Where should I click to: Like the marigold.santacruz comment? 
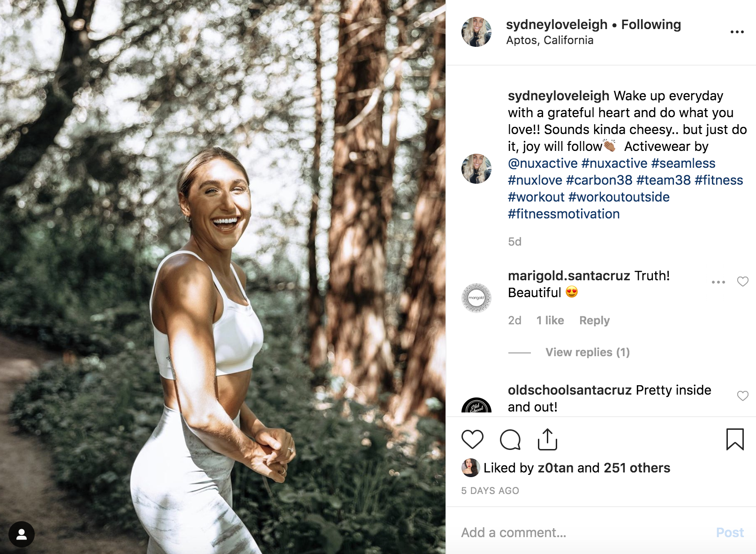743,282
